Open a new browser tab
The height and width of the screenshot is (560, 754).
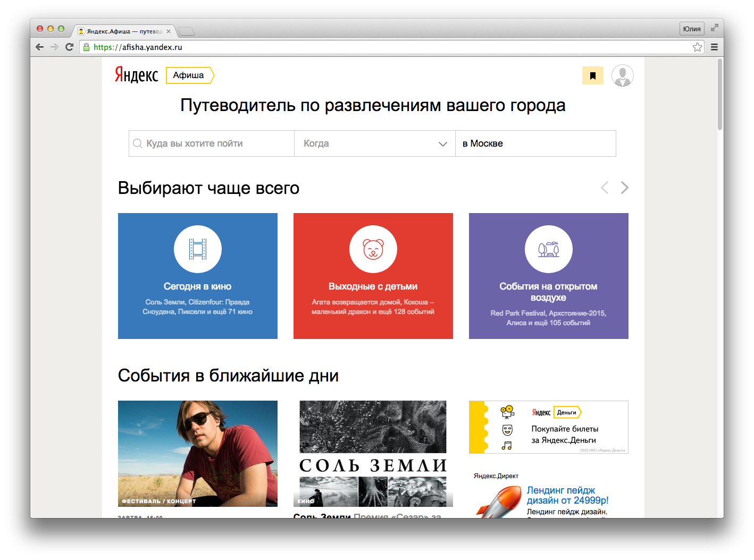[186, 31]
